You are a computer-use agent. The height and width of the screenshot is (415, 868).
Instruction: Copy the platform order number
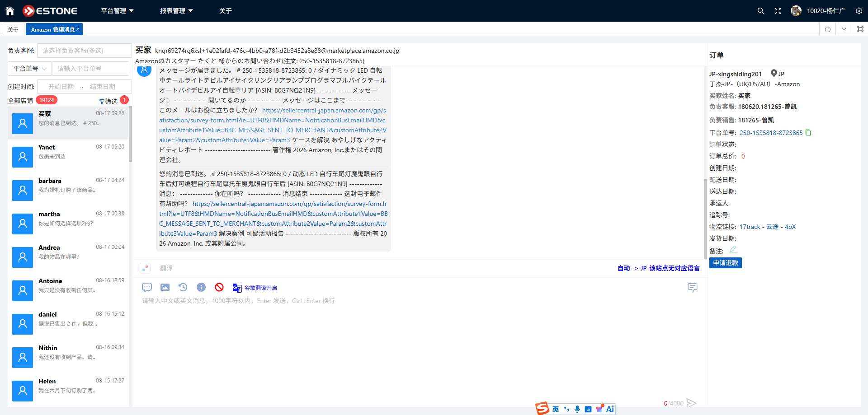(x=808, y=133)
